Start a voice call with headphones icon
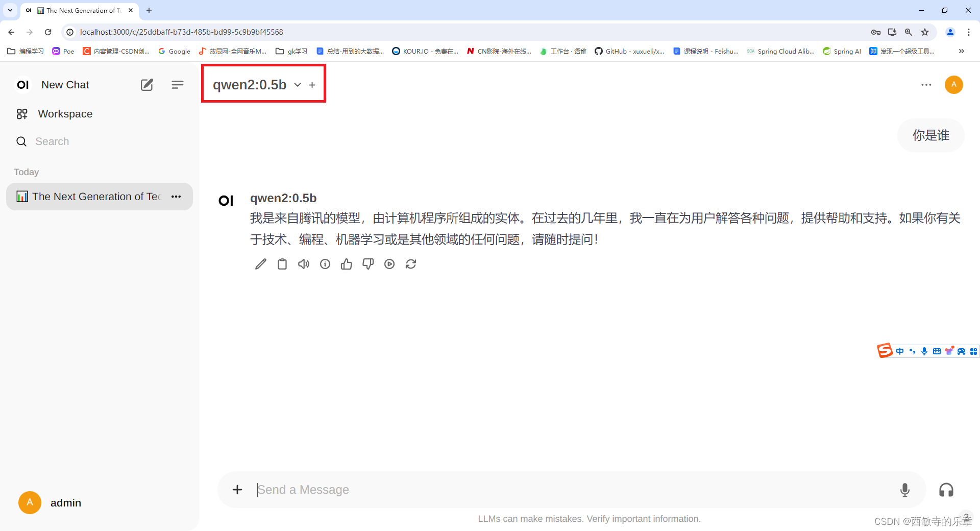 946,489
